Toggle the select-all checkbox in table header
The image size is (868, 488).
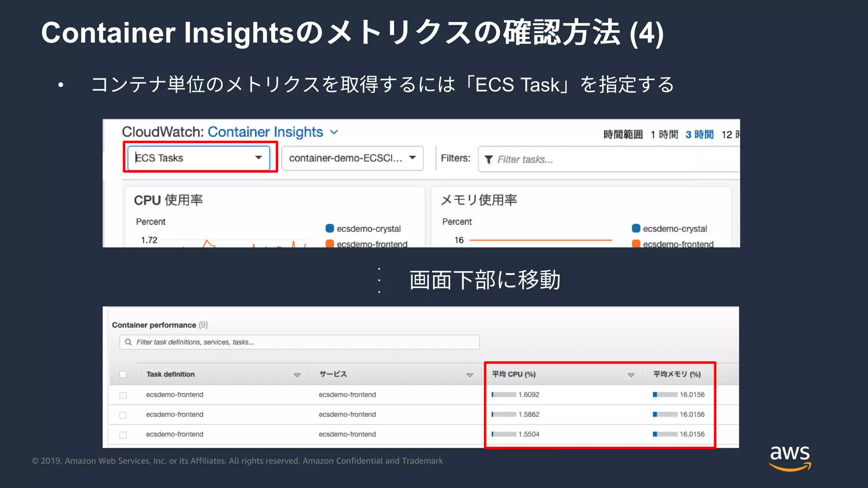click(123, 374)
